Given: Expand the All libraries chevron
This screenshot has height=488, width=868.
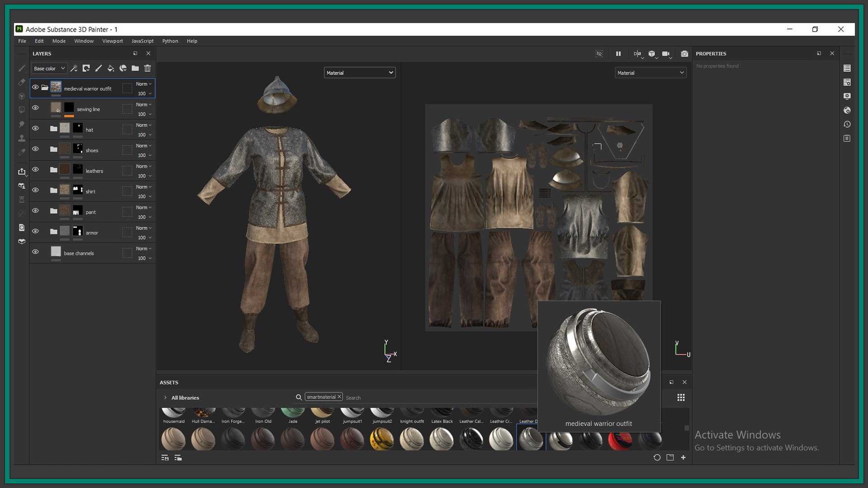Looking at the screenshot, I should [165, 398].
